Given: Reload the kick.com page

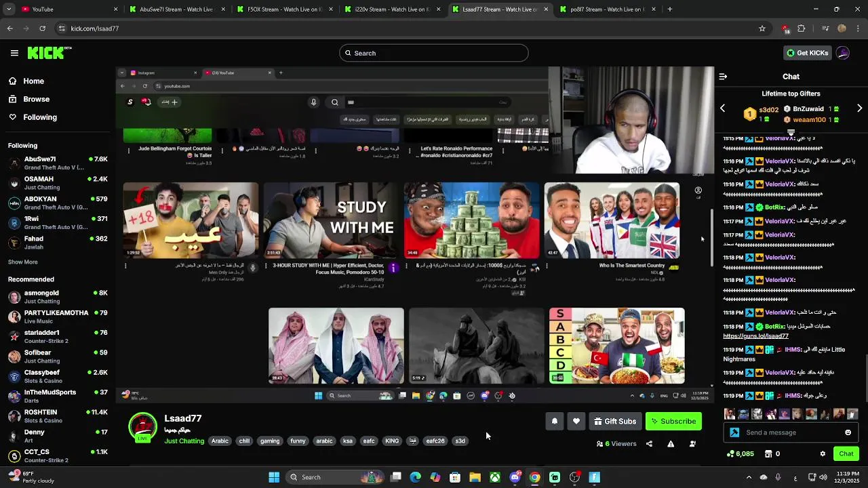Looking at the screenshot, I should click(42, 28).
